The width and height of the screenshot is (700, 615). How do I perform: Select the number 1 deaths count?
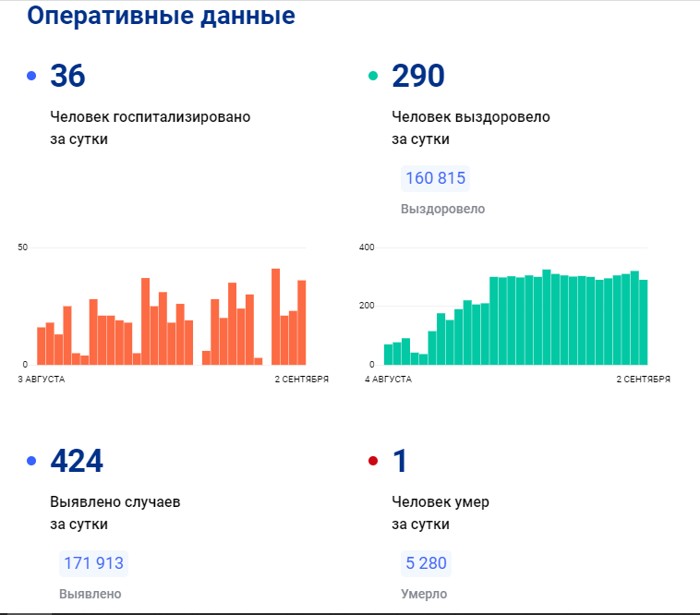(400, 461)
